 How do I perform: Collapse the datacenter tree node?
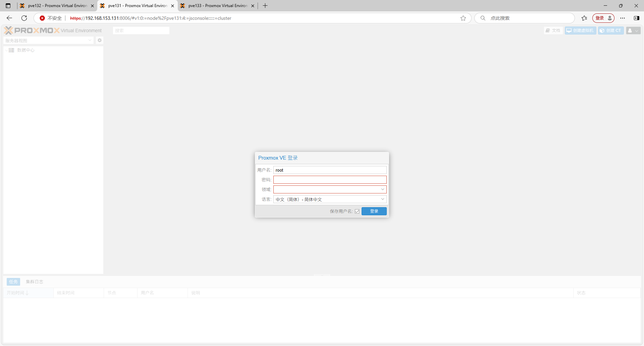[x=6, y=50]
